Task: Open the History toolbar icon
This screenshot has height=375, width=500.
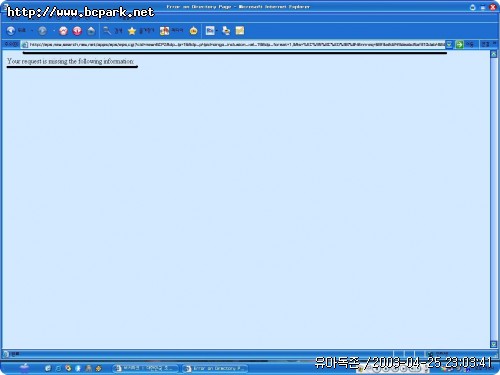Action: 193,31
